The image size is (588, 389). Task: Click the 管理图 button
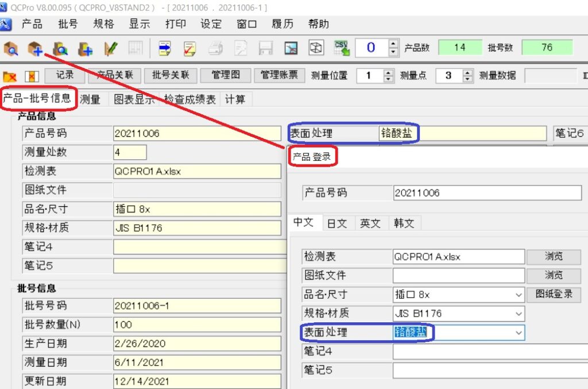[x=226, y=75]
